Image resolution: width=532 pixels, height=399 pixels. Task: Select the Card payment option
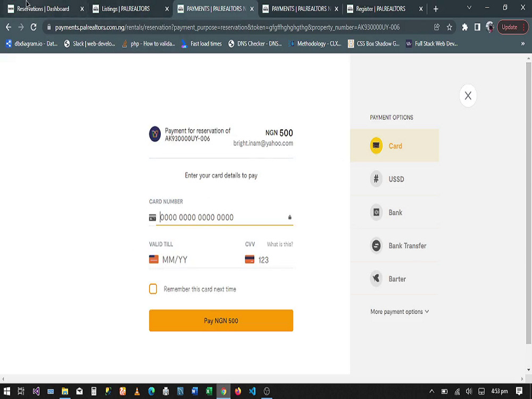click(394, 146)
